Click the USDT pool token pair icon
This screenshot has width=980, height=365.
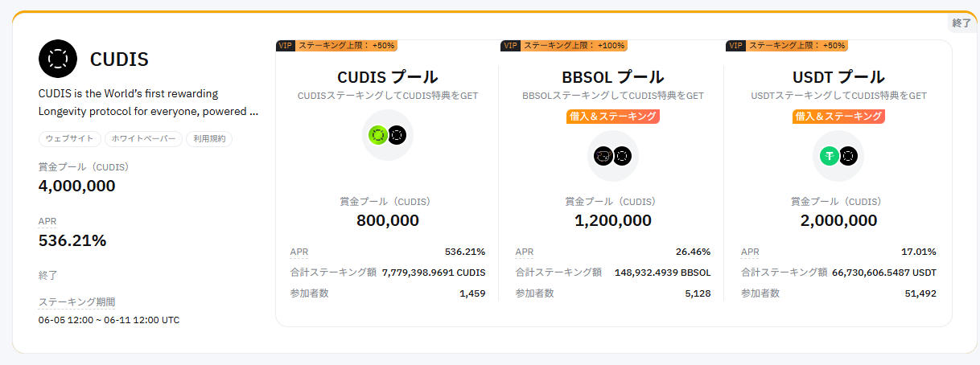click(838, 156)
